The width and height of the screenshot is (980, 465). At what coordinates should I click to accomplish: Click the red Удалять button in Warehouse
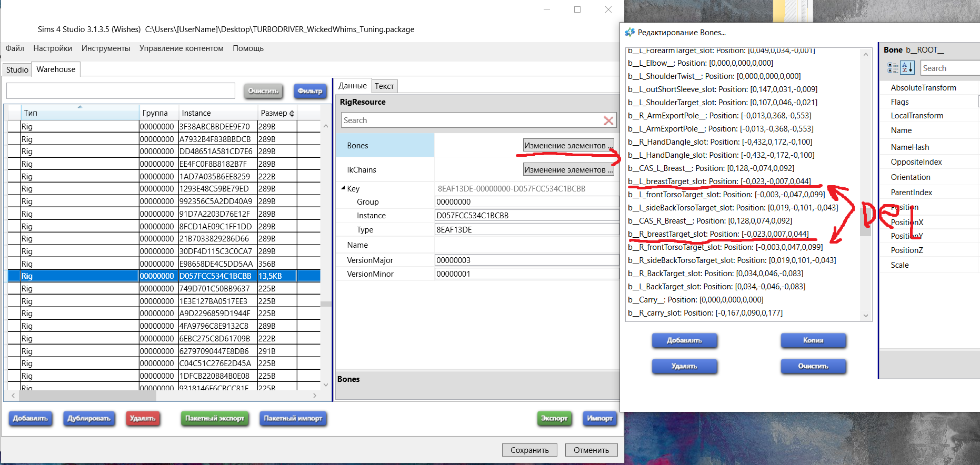click(x=143, y=418)
